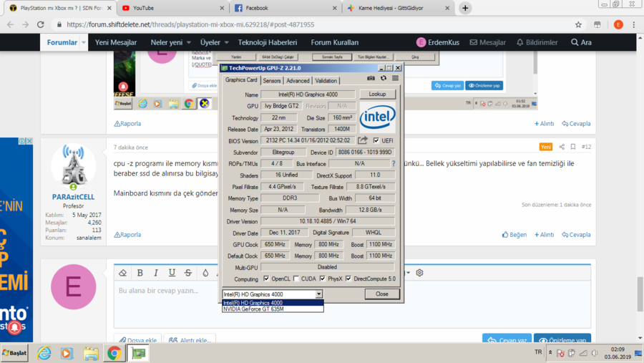
Task: Open Internet Explorer from taskbar
Action: pyautogui.click(x=44, y=353)
